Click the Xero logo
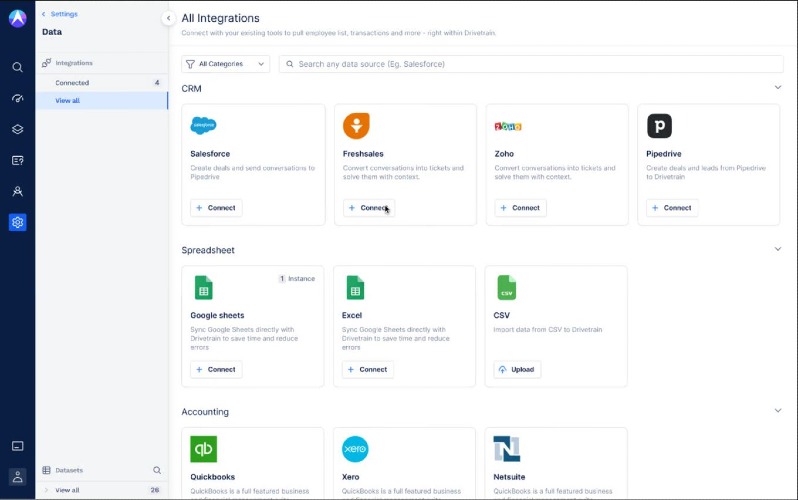798x500 pixels. coord(355,449)
